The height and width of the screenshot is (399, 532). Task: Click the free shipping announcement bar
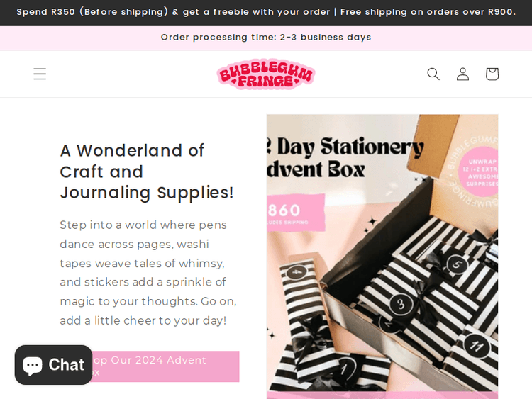pos(266,12)
